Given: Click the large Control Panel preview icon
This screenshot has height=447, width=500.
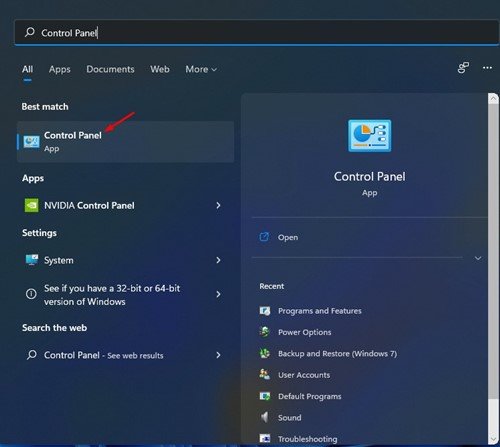Looking at the screenshot, I should (x=369, y=136).
